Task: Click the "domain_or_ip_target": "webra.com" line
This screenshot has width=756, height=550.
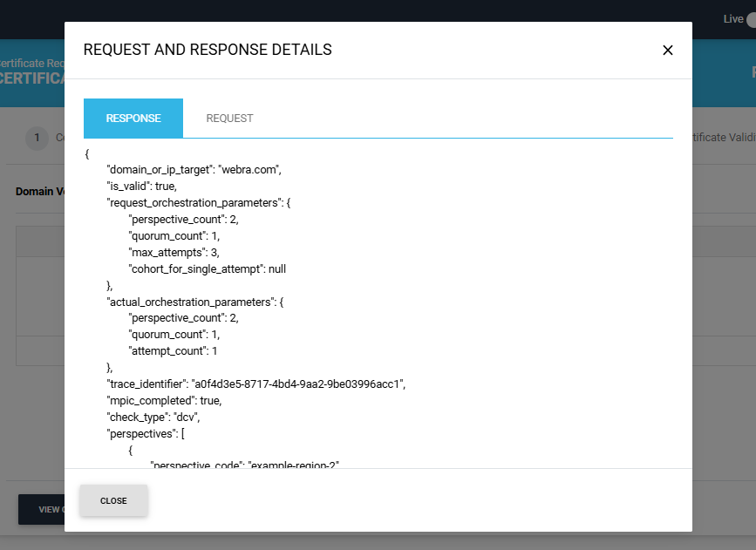Action: (x=194, y=170)
